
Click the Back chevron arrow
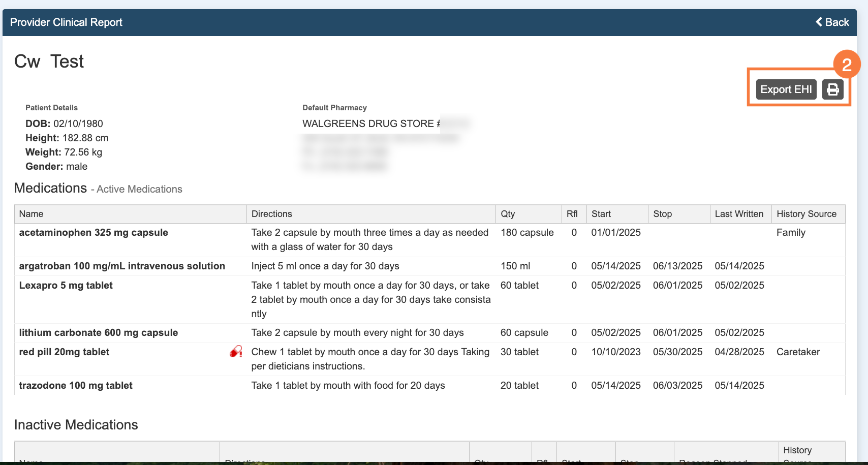pos(819,22)
